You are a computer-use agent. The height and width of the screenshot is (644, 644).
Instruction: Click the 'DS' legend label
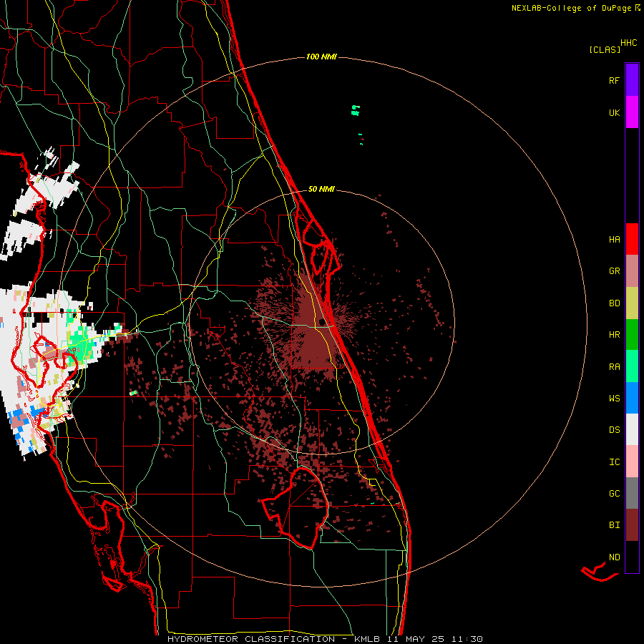tap(614, 430)
